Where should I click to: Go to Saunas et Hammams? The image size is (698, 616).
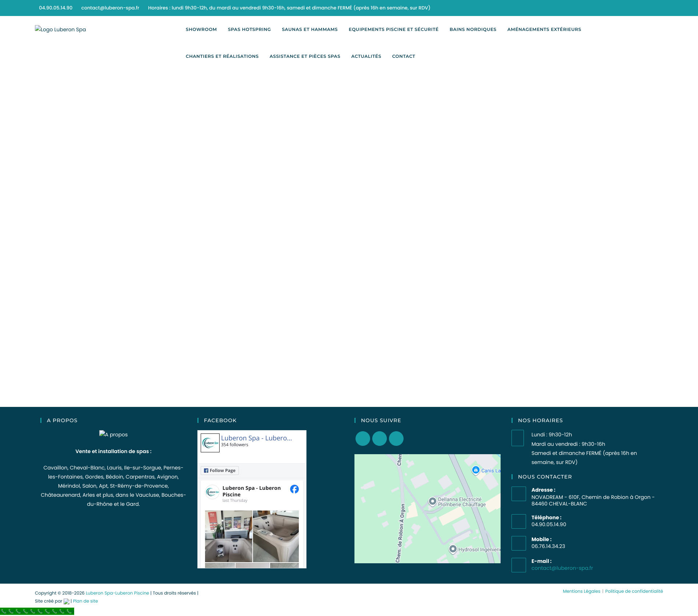[310, 29]
